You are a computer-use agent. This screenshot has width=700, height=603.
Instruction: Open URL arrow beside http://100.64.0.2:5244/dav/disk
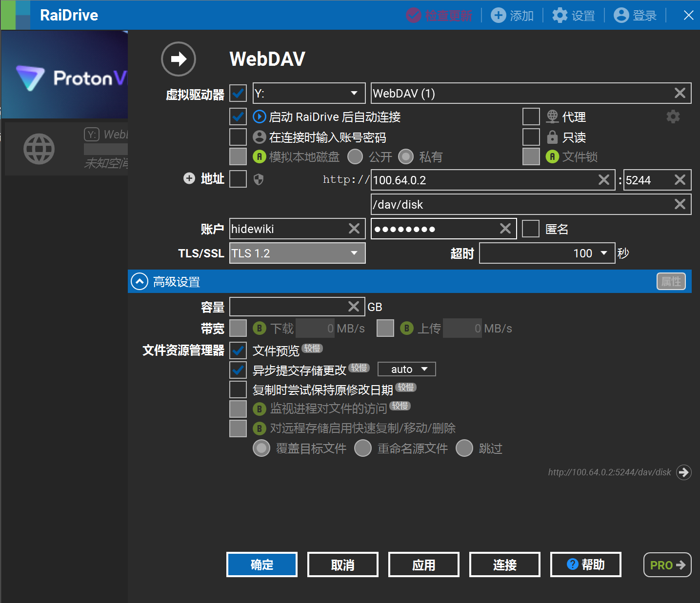point(683,472)
